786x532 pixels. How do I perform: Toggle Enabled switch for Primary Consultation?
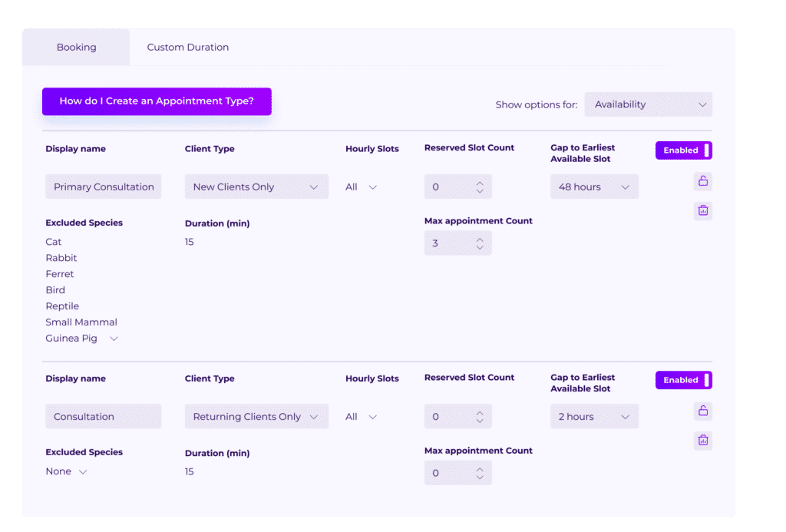683,150
